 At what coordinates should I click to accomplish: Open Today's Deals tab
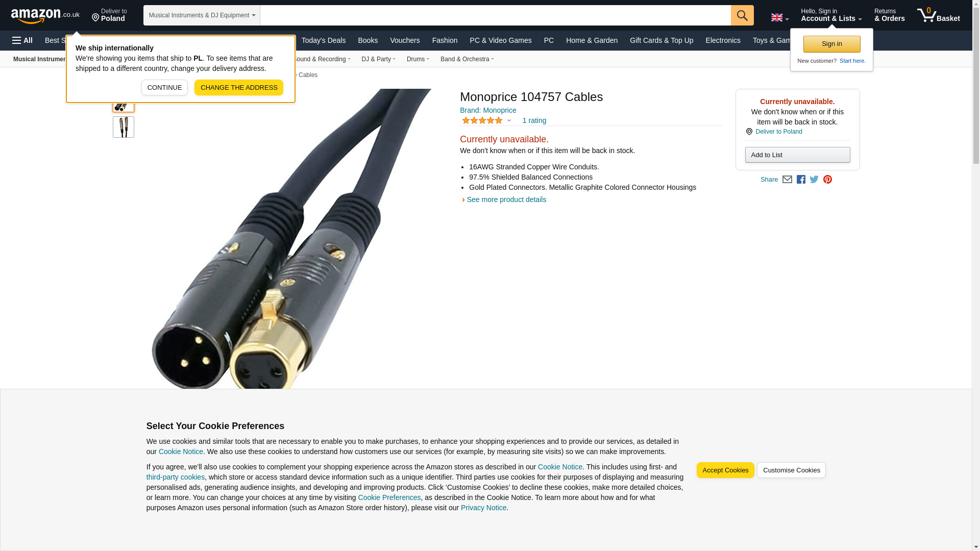pos(324,40)
